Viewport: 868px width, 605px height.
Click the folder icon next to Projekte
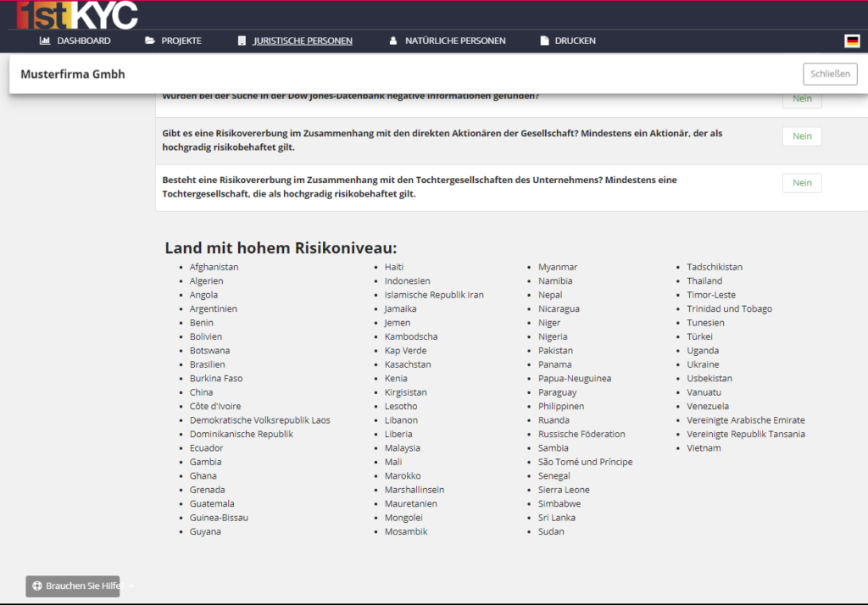(x=149, y=41)
